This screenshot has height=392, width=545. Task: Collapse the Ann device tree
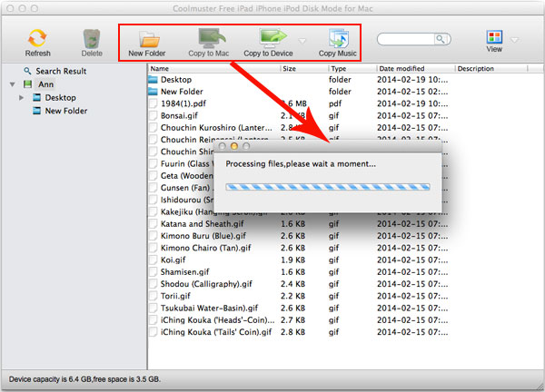[13, 84]
